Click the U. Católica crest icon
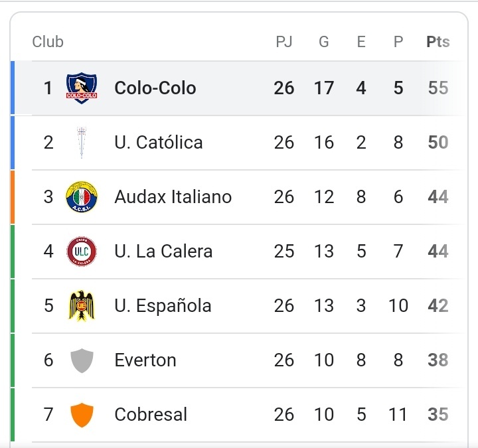478x448 pixels. [x=82, y=142]
